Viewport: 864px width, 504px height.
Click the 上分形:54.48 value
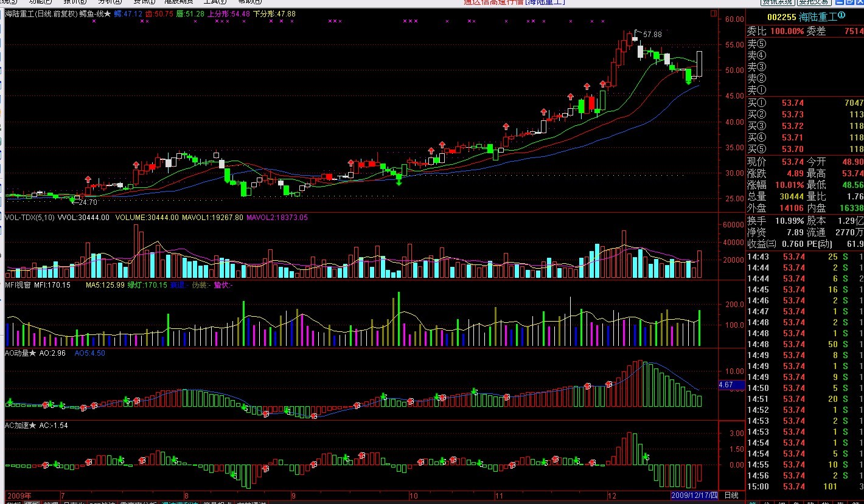pyautogui.click(x=228, y=14)
